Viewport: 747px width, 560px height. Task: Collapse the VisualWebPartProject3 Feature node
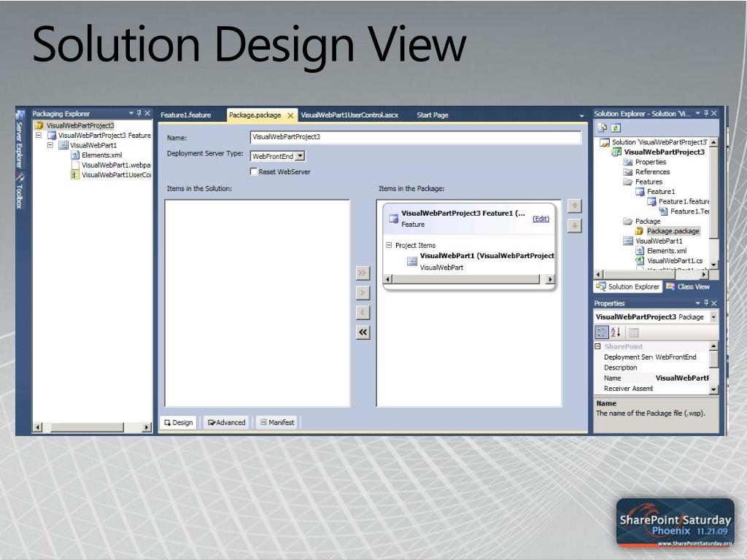(39, 135)
